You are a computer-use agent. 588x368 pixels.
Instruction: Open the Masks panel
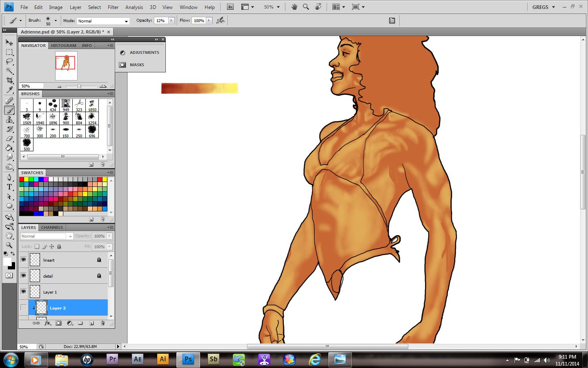[137, 65]
